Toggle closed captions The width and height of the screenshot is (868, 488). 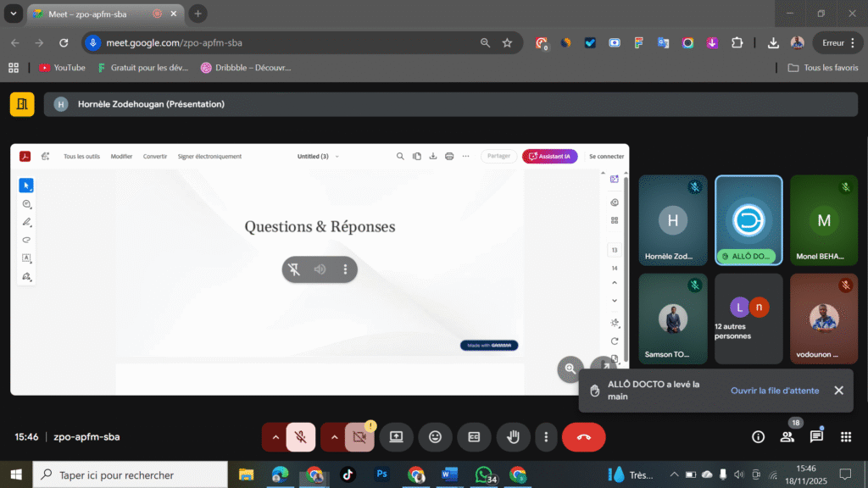point(474,437)
